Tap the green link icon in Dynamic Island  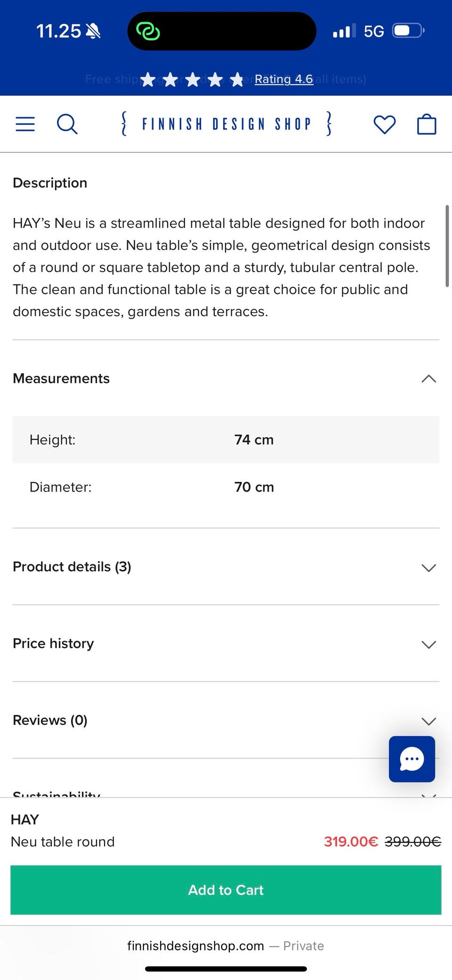[148, 32]
